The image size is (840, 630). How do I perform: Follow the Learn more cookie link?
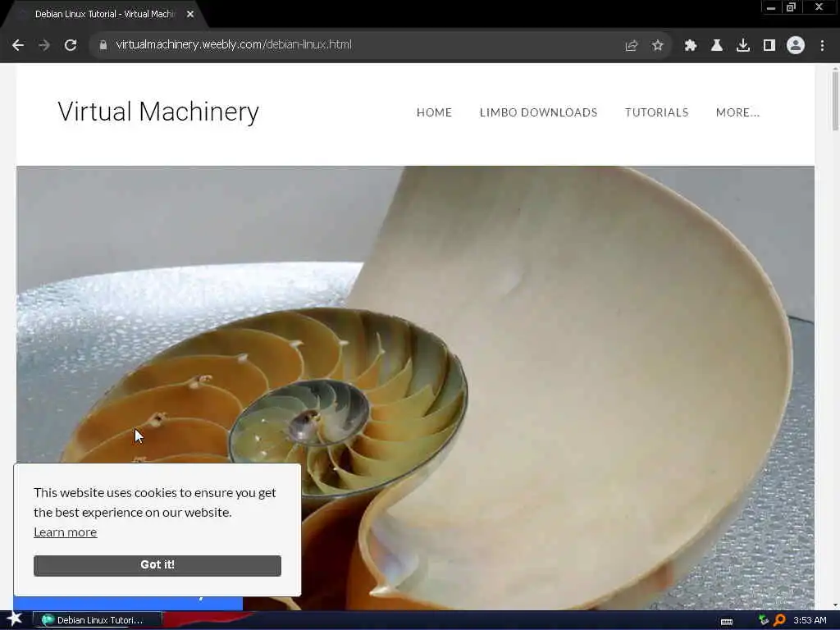[x=66, y=532]
